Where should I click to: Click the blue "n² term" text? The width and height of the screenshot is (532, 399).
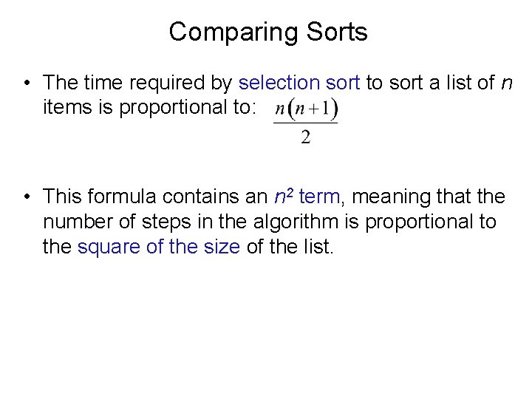(306, 197)
